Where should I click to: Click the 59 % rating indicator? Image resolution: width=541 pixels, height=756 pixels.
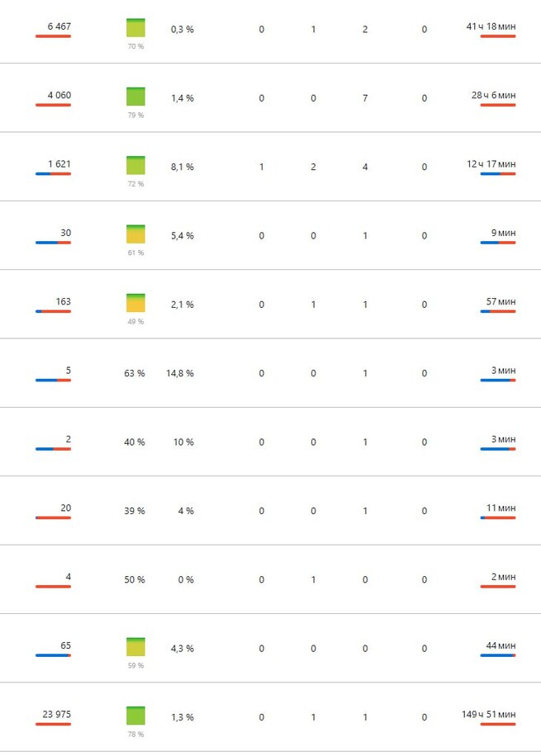[135, 647]
